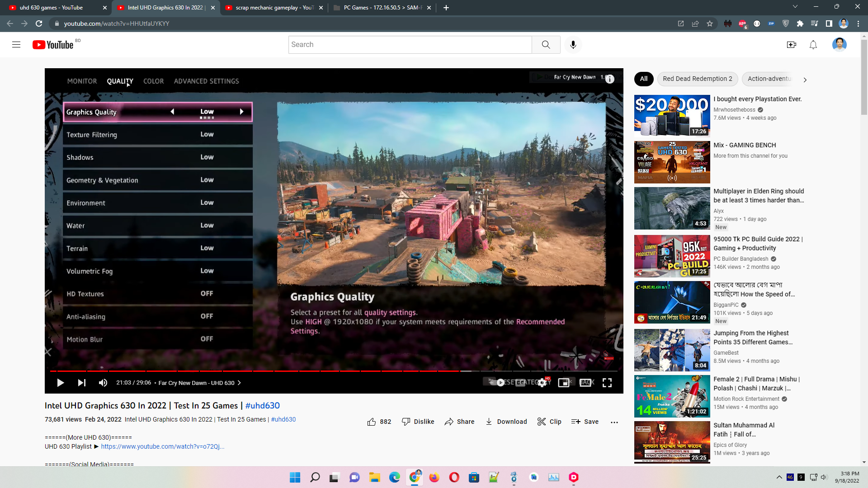Enable theater mode view
The width and height of the screenshot is (868, 488).
[586, 383]
